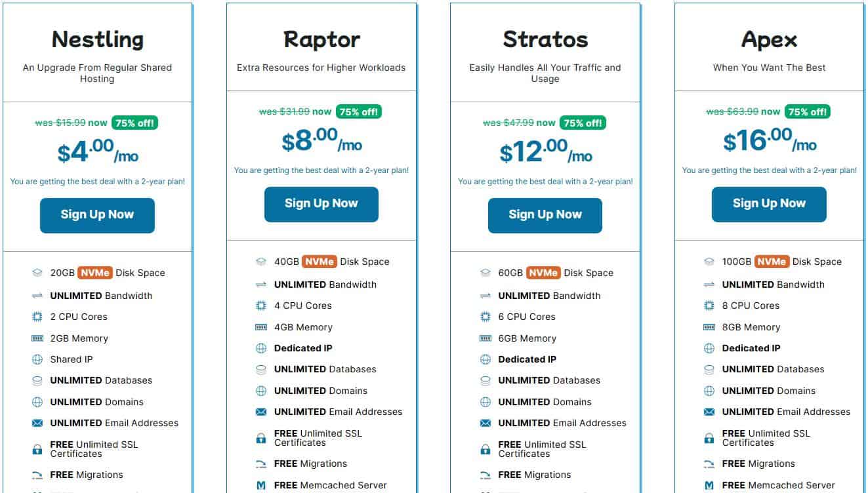Viewport: 868px width, 493px height.
Task: Choose Sign Up Now for Apex plan
Action: pyautogui.click(x=769, y=203)
